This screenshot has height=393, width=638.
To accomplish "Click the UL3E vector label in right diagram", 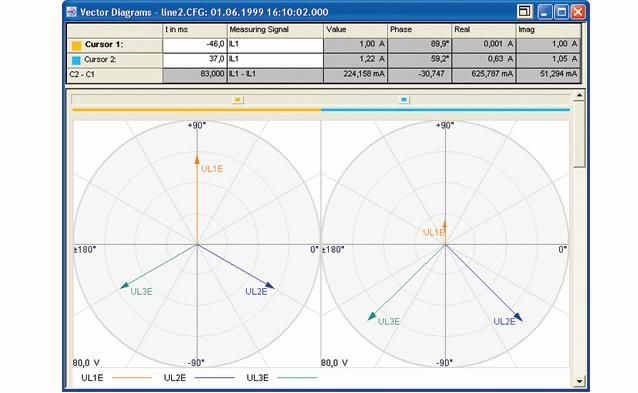I will 389,322.
